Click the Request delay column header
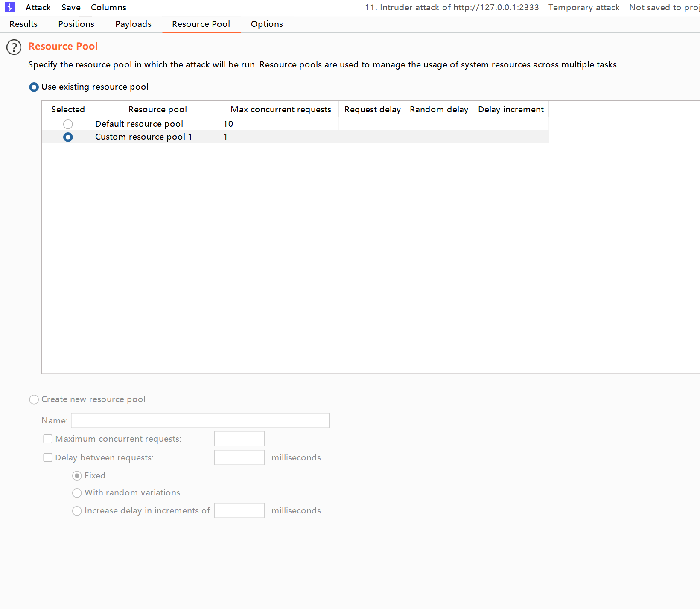Image resolution: width=700 pixels, height=609 pixels. [x=373, y=109]
